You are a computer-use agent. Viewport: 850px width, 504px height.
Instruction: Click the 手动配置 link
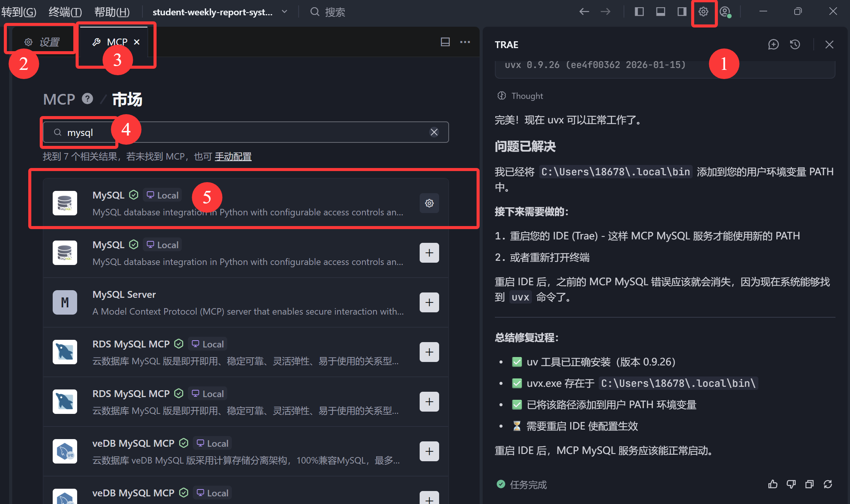click(233, 157)
